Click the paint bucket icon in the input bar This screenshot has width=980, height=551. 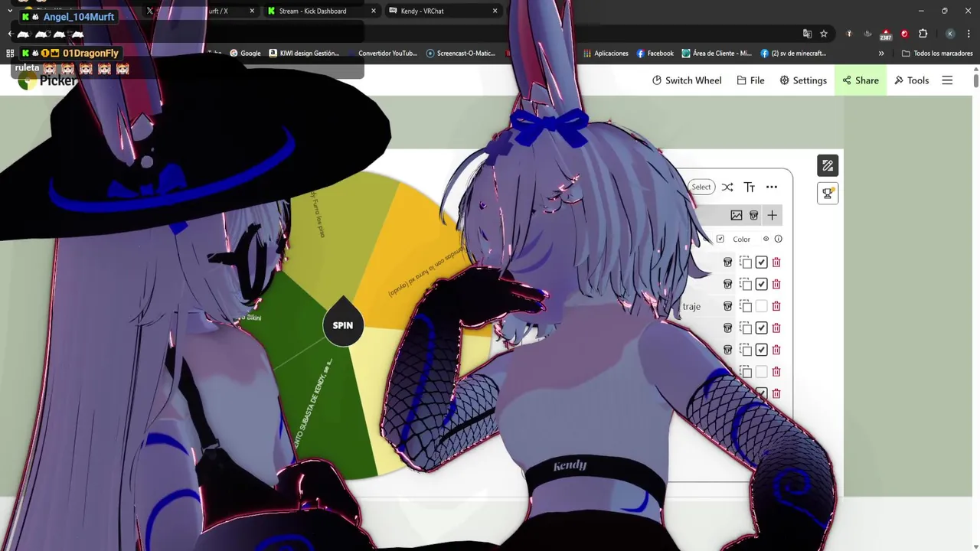pyautogui.click(x=754, y=216)
